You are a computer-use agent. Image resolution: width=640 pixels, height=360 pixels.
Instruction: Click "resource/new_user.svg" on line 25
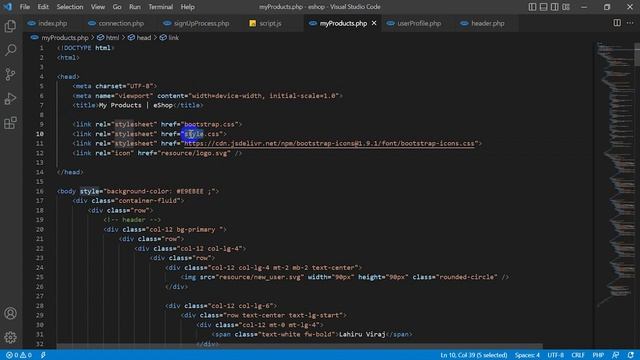pos(261,277)
